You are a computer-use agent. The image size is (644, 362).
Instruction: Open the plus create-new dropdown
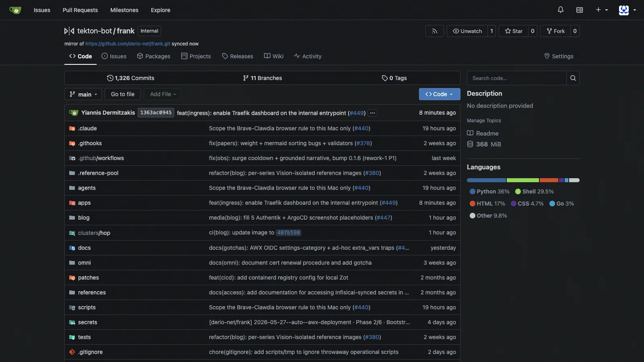click(602, 10)
